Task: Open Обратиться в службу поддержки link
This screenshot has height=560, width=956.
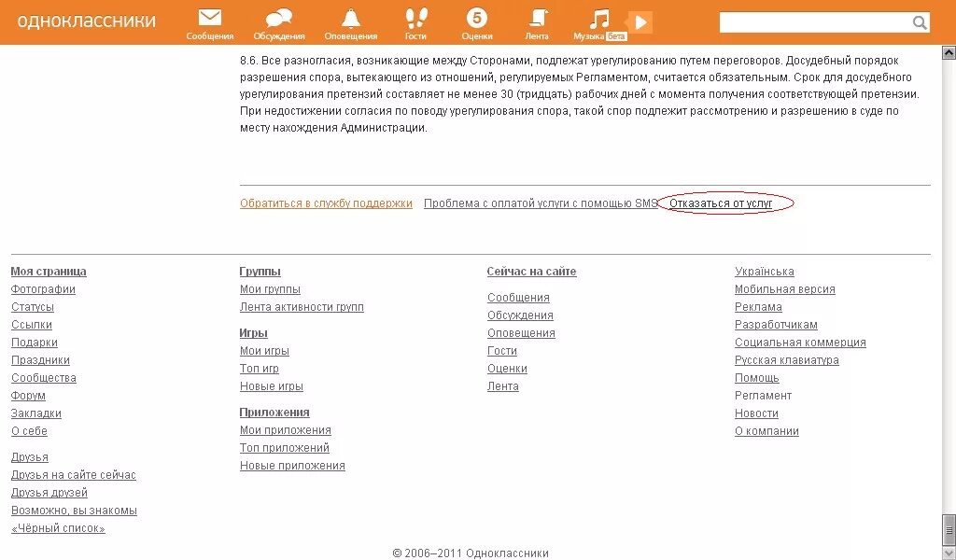Action: [x=326, y=203]
